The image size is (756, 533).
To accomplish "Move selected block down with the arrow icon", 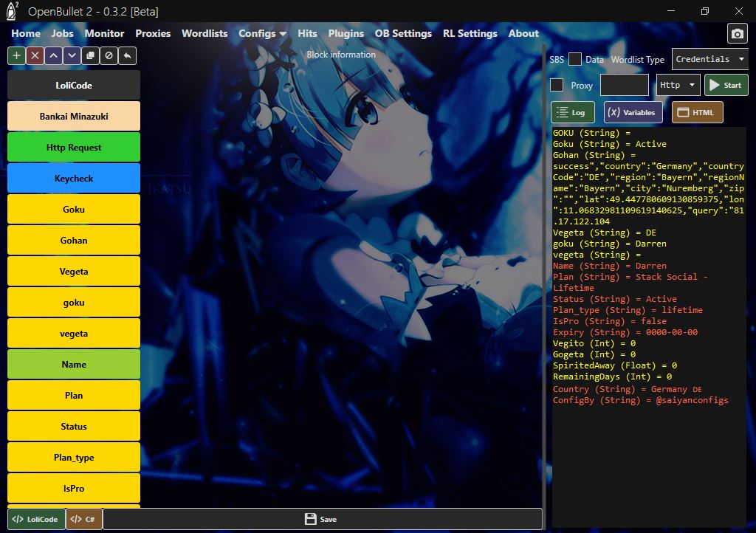I will [x=72, y=55].
